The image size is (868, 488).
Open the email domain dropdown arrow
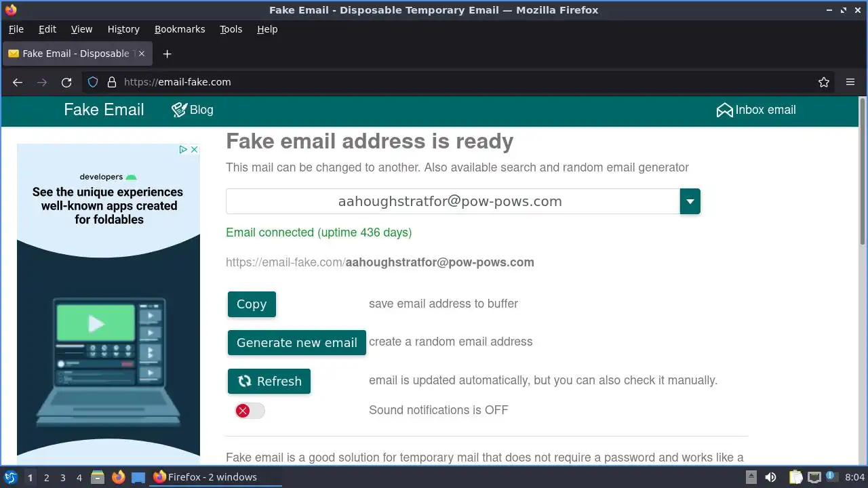pos(690,201)
